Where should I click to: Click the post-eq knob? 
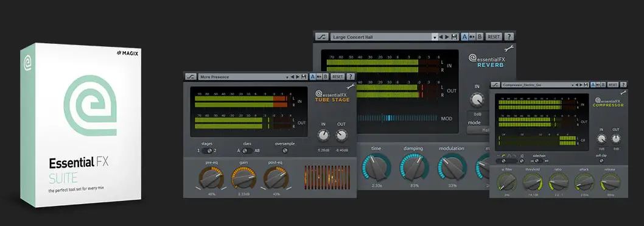coord(276,178)
